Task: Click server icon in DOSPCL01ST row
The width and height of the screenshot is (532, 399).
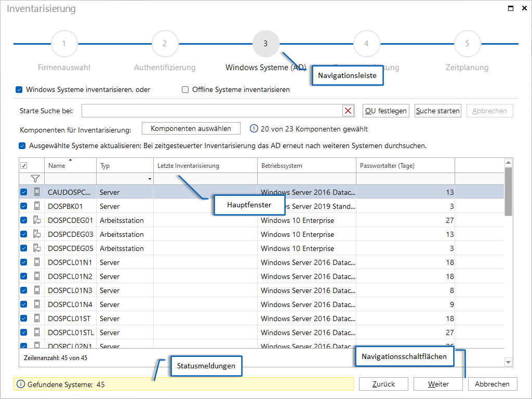Action: click(x=37, y=318)
